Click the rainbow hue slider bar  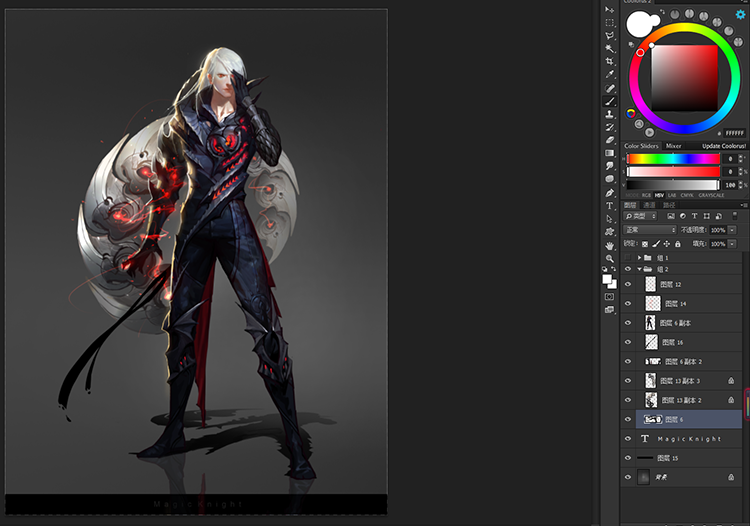pyautogui.click(x=672, y=159)
